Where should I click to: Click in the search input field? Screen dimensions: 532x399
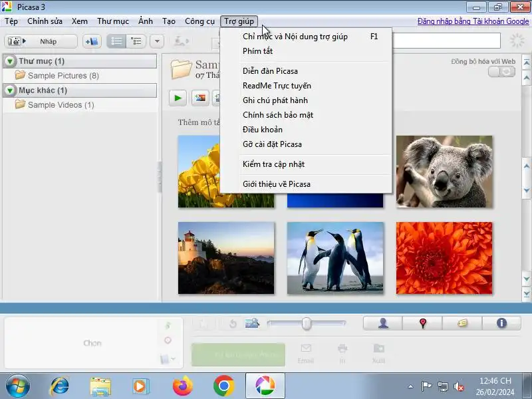(446, 41)
